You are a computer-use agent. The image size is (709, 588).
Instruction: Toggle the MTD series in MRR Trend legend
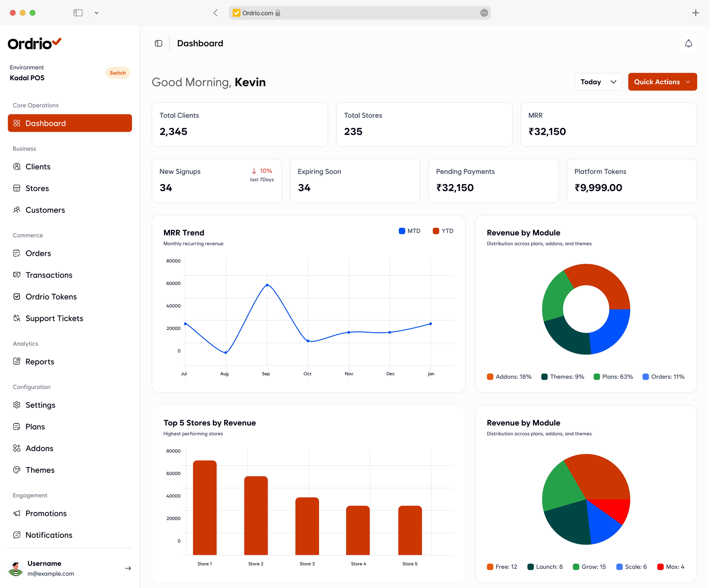(410, 231)
